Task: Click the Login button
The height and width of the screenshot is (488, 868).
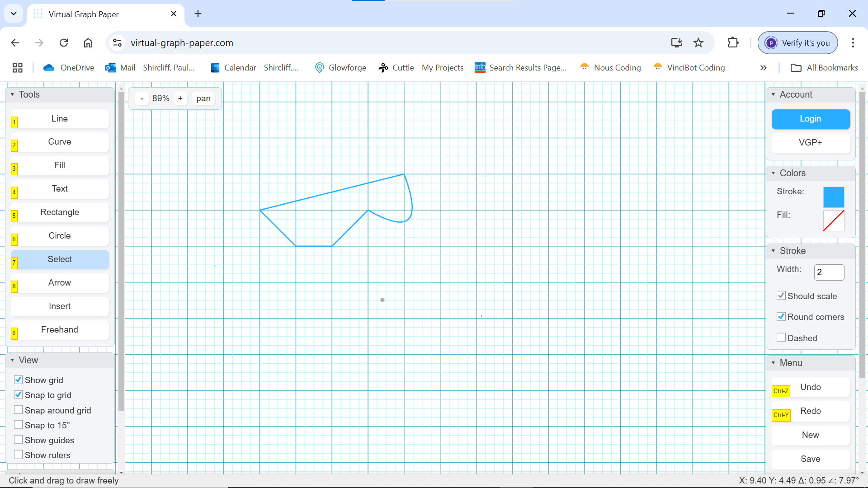Action: [810, 119]
